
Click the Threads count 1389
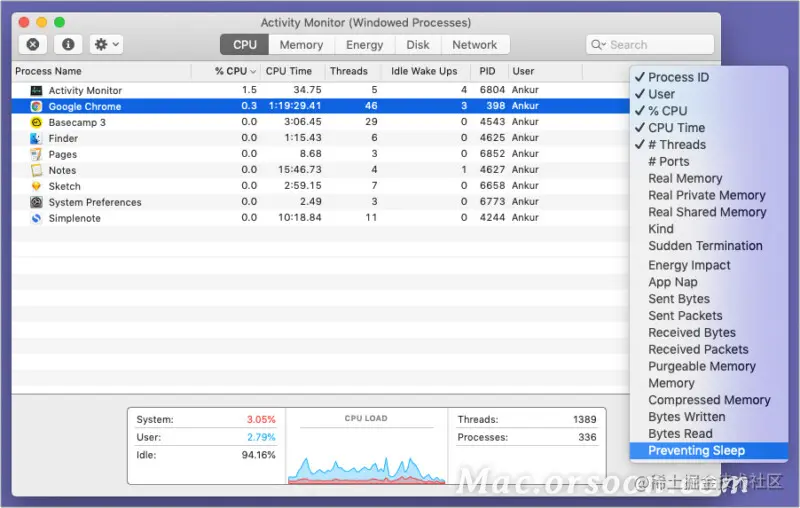point(584,419)
